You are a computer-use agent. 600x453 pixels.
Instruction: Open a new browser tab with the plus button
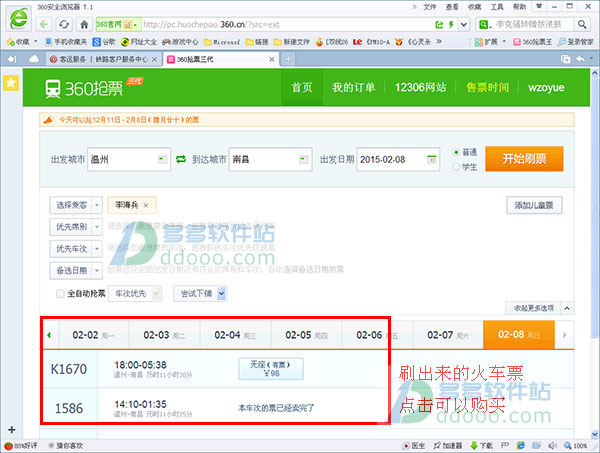point(288,59)
